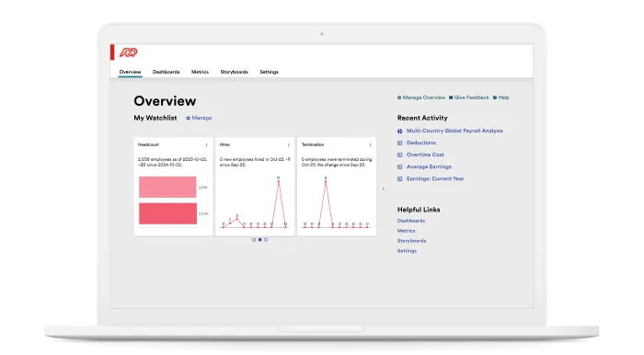The image size is (644, 355).
Task: Click the Give Feedback chat icon
Action: [x=451, y=97]
